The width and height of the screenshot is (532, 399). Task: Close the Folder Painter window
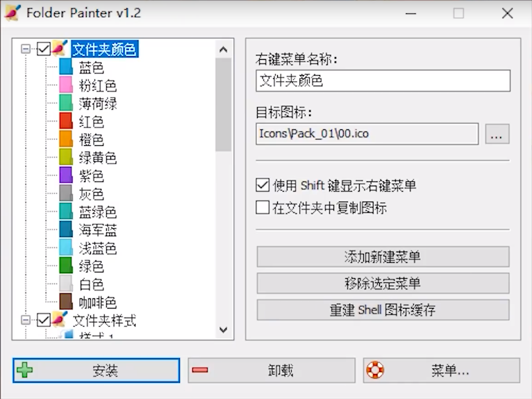(x=507, y=14)
